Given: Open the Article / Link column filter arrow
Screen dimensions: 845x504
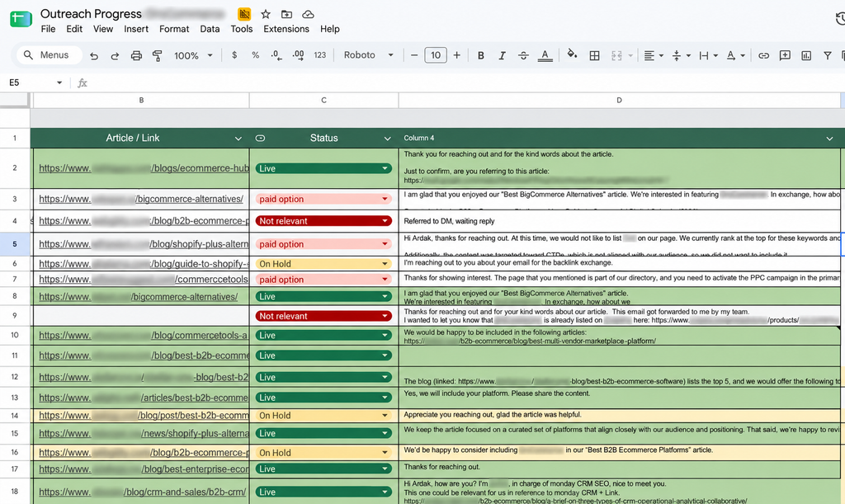Looking at the screenshot, I should tap(238, 139).
